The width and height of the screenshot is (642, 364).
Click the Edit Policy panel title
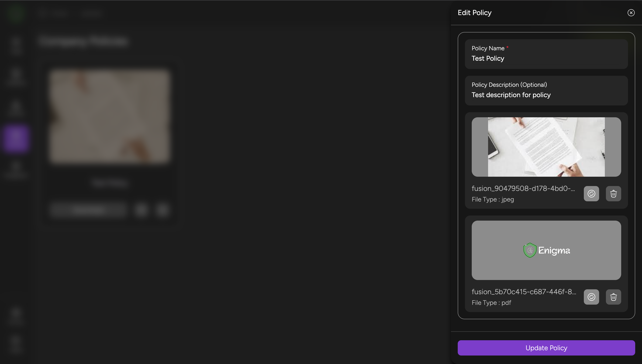(x=474, y=13)
